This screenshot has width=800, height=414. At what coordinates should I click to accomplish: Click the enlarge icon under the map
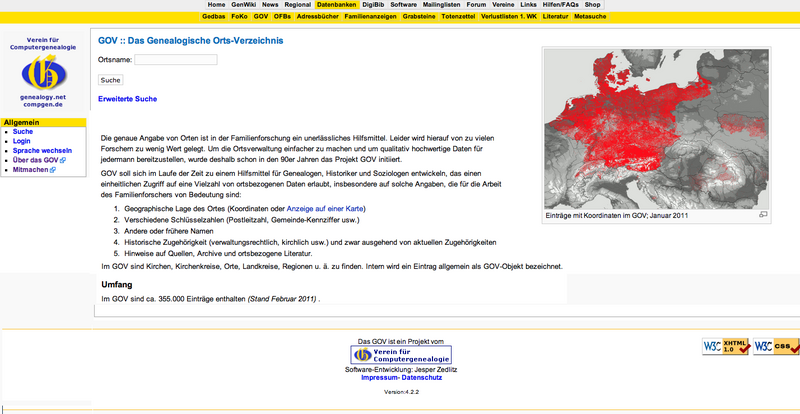click(x=763, y=215)
